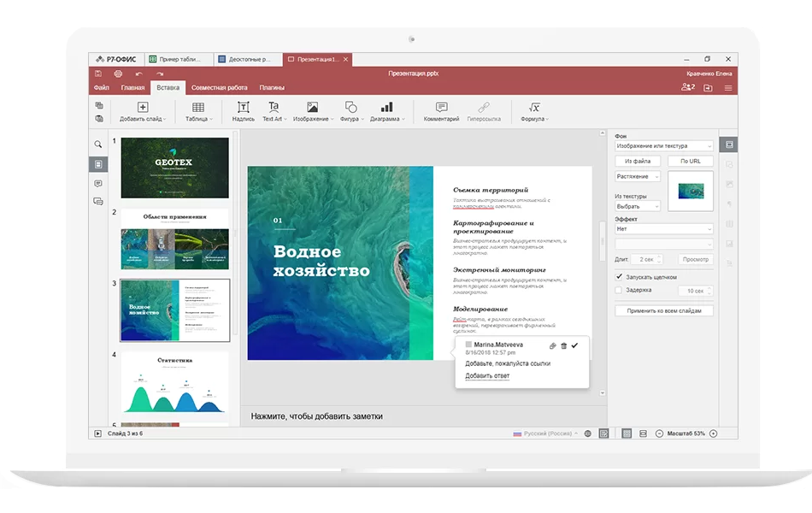The height and width of the screenshot is (513, 812).
Task: Expand the Растяжение dropdown
Action: click(x=638, y=177)
